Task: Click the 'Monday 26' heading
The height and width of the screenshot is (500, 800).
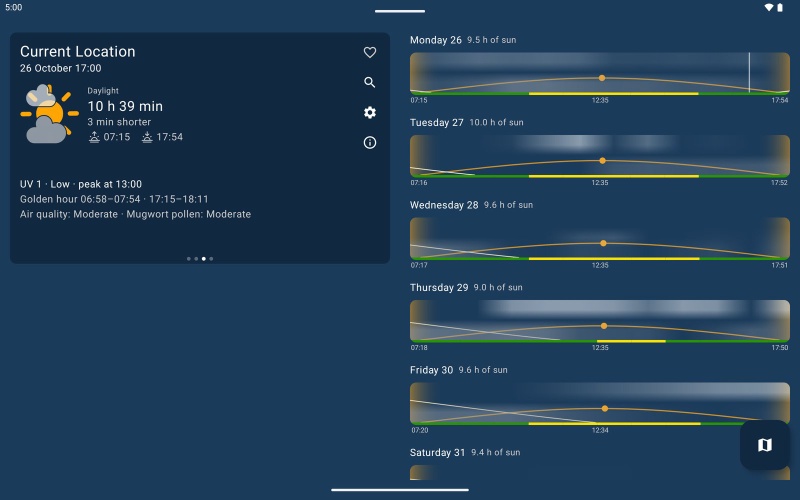Action: (x=436, y=40)
